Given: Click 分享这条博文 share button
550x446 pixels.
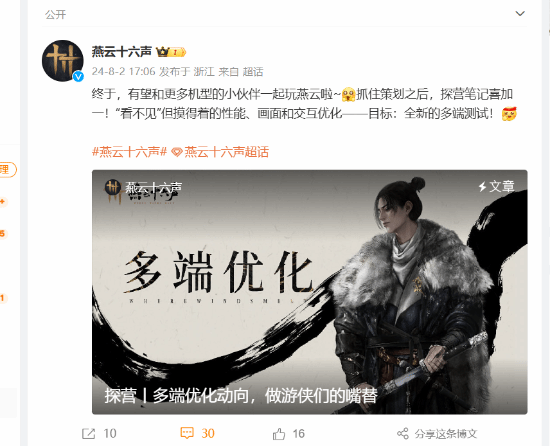Looking at the screenshot, I should click(x=445, y=434).
